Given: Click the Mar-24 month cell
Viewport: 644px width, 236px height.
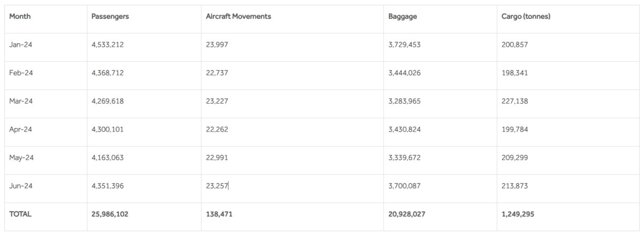Looking at the screenshot, I should (x=21, y=101).
